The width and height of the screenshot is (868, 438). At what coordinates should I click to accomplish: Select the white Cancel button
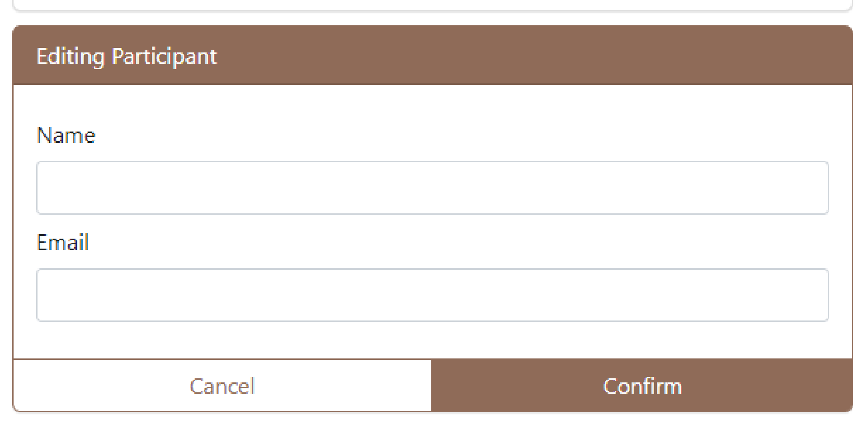tap(222, 386)
